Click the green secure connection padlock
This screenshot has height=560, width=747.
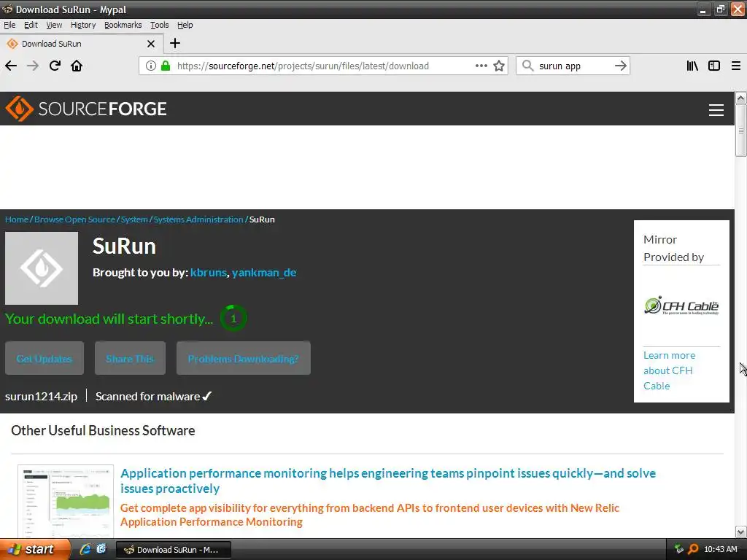(x=166, y=66)
